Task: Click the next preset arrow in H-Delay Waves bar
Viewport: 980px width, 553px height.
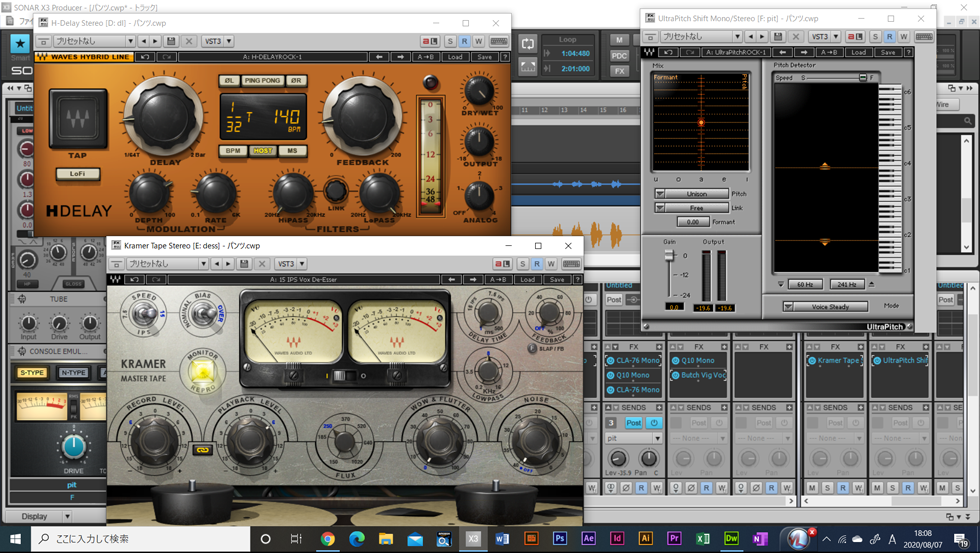Action: 401,57
